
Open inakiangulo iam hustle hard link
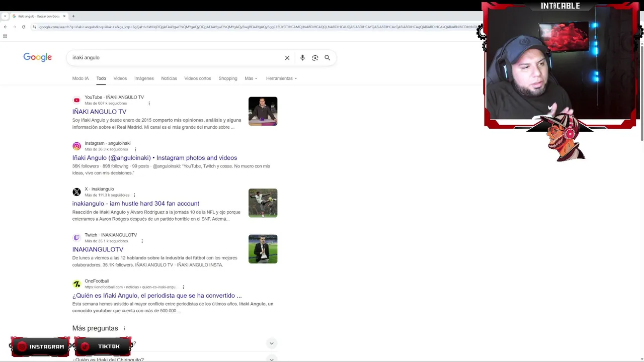tap(136, 204)
